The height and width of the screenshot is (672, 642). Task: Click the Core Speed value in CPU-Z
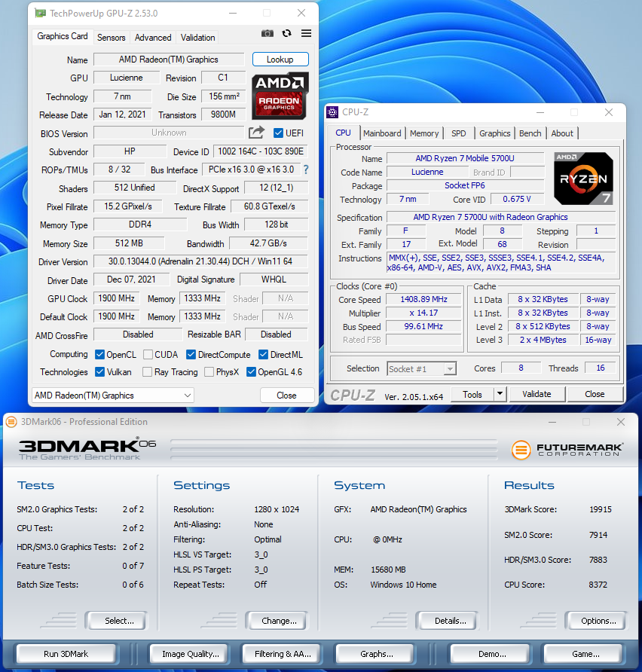423,299
